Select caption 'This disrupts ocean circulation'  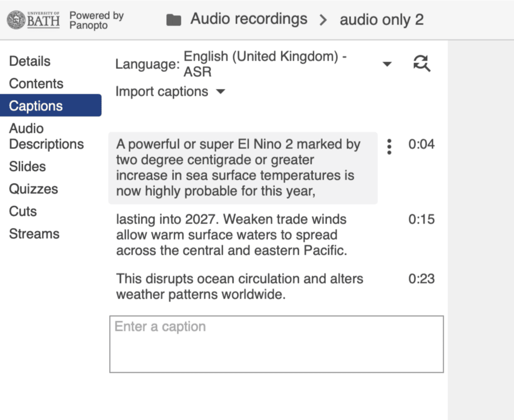point(239,287)
